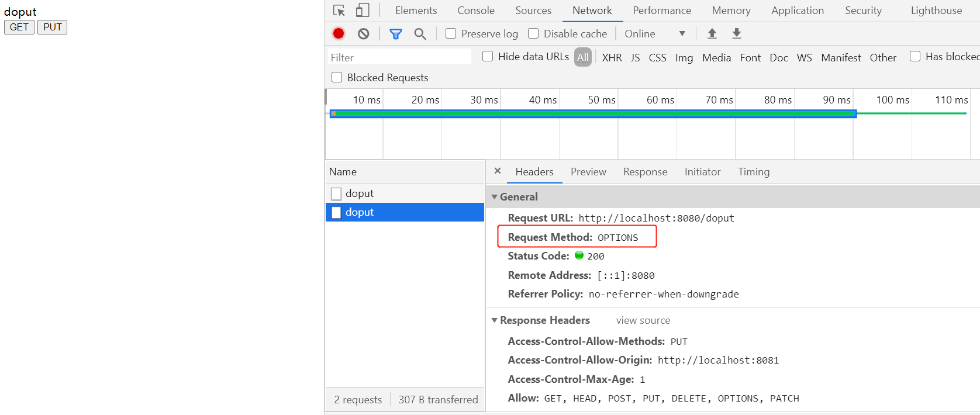Open the Timing tab of request details
Image resolution: width=980 pixels, height=415 pixels.
[754, 172]
